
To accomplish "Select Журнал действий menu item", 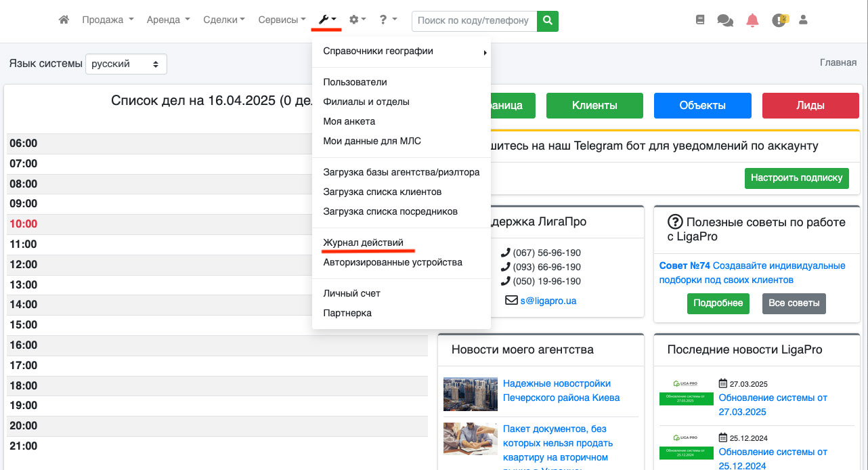I will pos(363,242).
